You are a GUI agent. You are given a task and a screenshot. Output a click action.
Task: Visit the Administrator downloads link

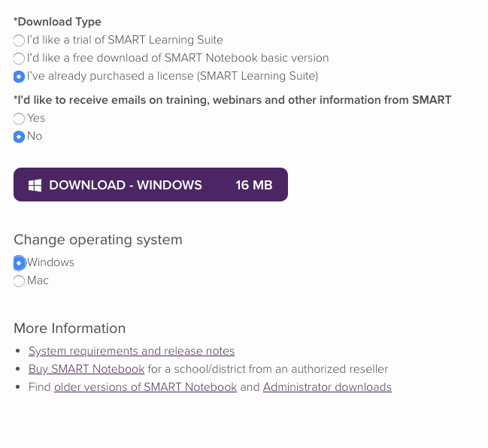(327, 387)
